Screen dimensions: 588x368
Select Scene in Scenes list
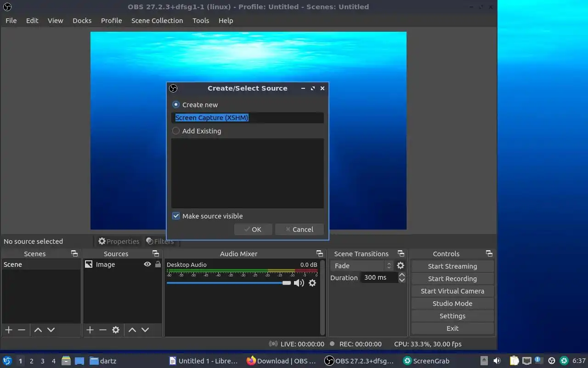[x=41, y=264]
